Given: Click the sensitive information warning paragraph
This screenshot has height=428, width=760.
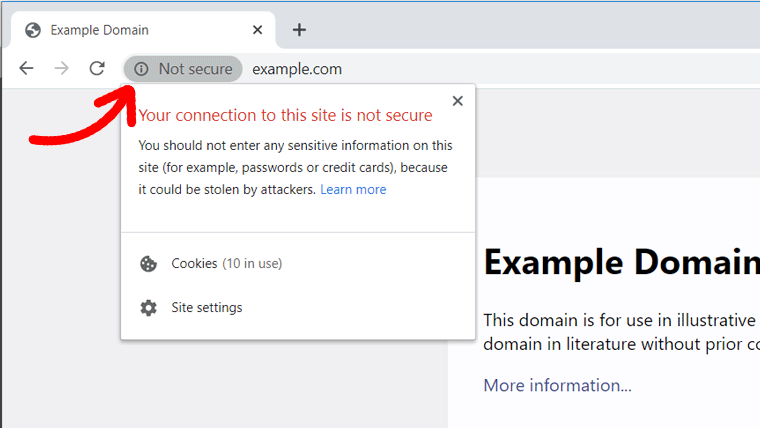Looking at the screenshot, I should pos(295,167).
